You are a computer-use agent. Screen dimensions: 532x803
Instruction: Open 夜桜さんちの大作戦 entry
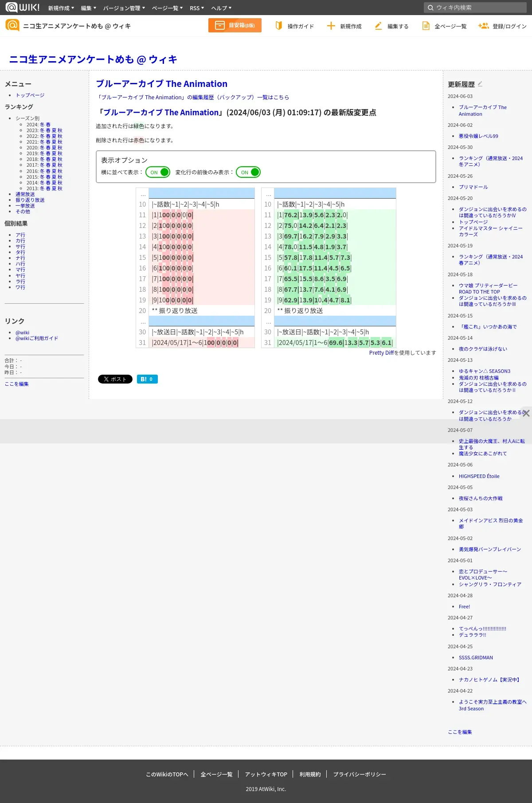[481, 498]
